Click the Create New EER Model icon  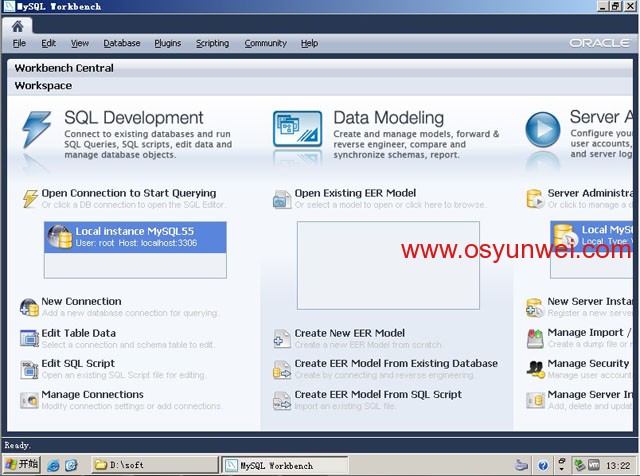tap(282, 339)
